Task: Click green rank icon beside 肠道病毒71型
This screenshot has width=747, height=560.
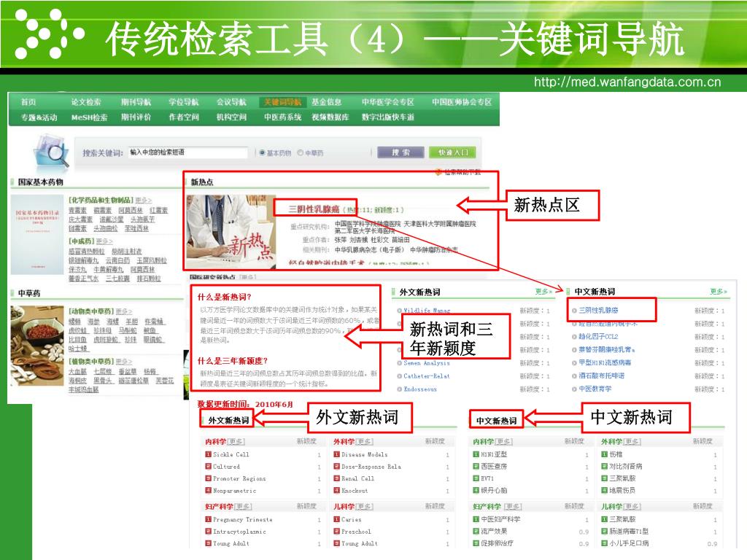Action: point(605,531)
